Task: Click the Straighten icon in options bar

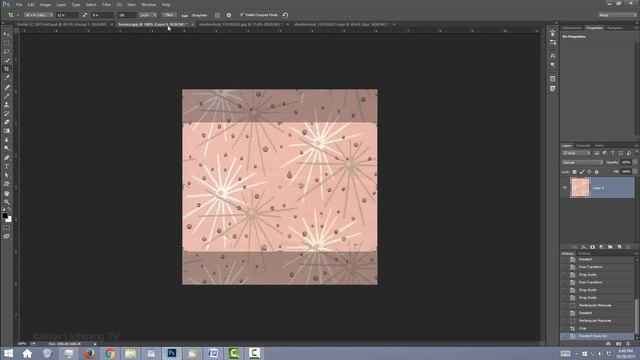Action: point(184,15)
